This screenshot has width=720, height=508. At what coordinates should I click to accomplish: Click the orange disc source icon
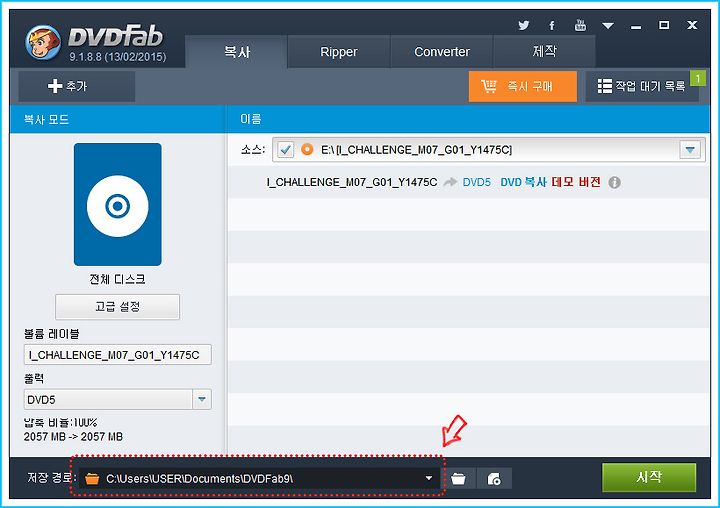click(x=307, y=149)
